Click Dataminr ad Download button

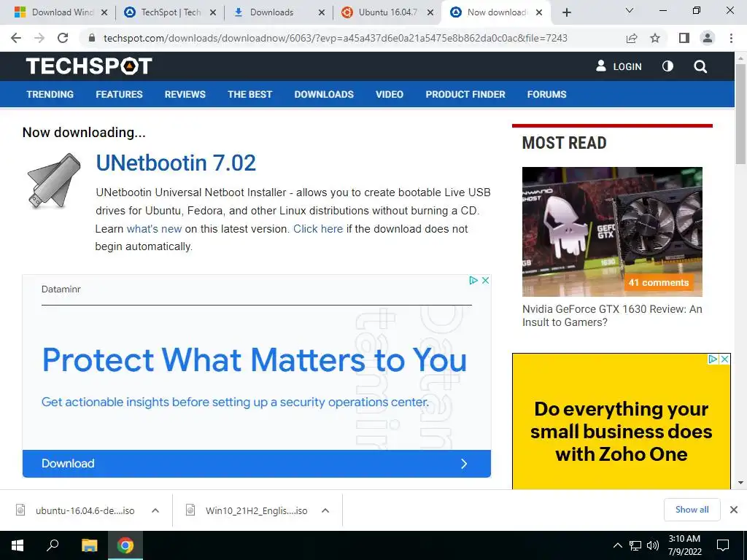256,463
